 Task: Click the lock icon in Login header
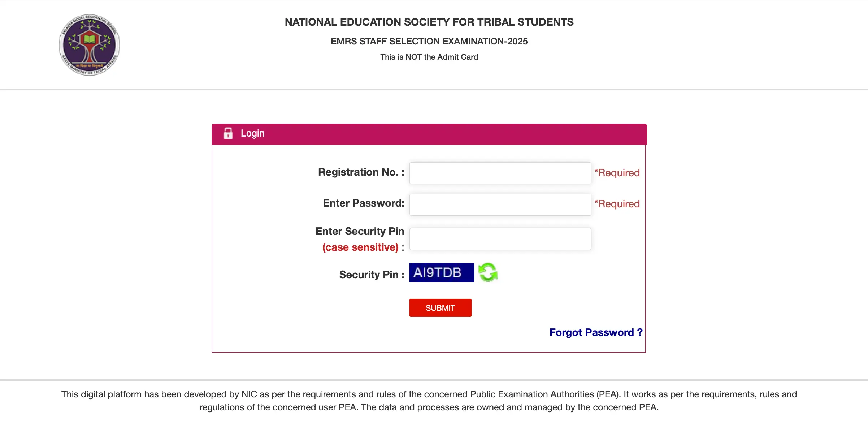[x=228, y=133]
